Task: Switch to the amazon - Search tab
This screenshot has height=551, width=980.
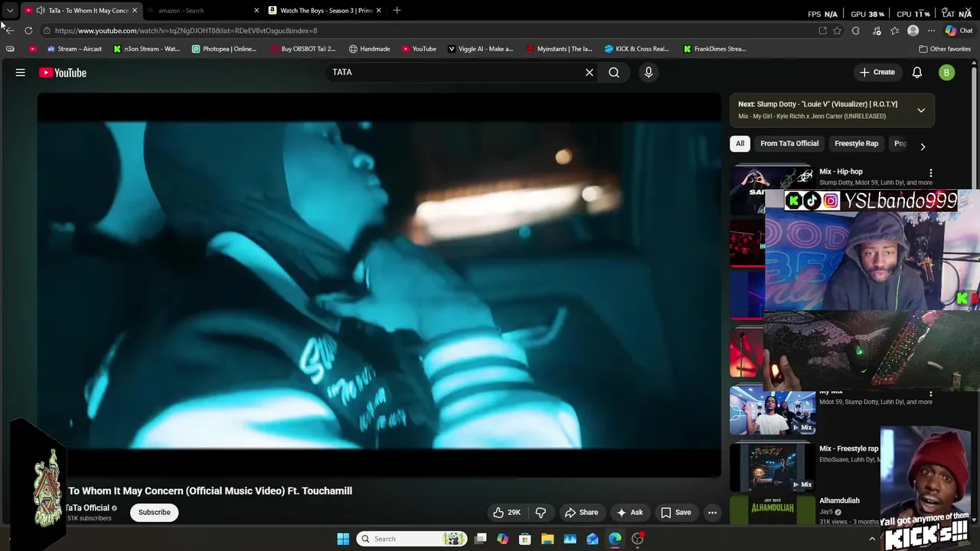Action: pyautogui.click(x=201, y=11)
